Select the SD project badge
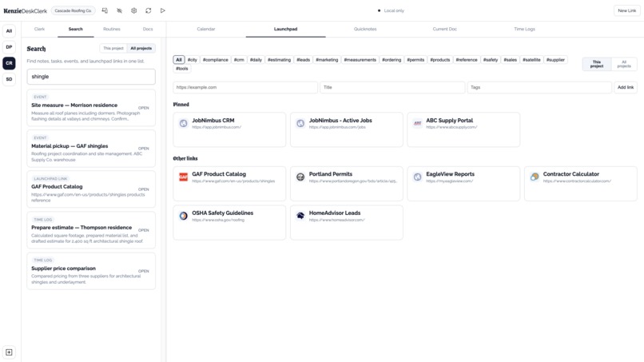Screen dimensions: 644x362 (x=9, y=79)
